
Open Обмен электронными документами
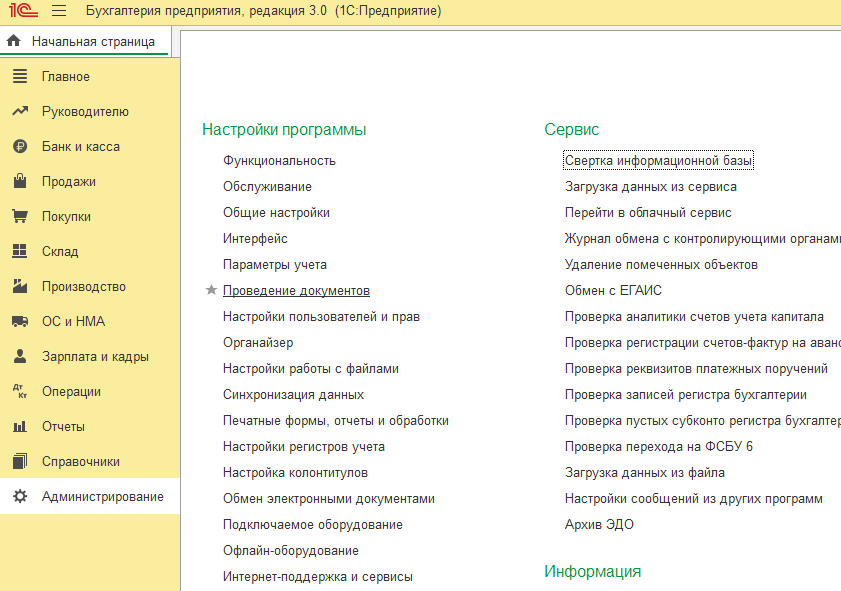[329, 499]
